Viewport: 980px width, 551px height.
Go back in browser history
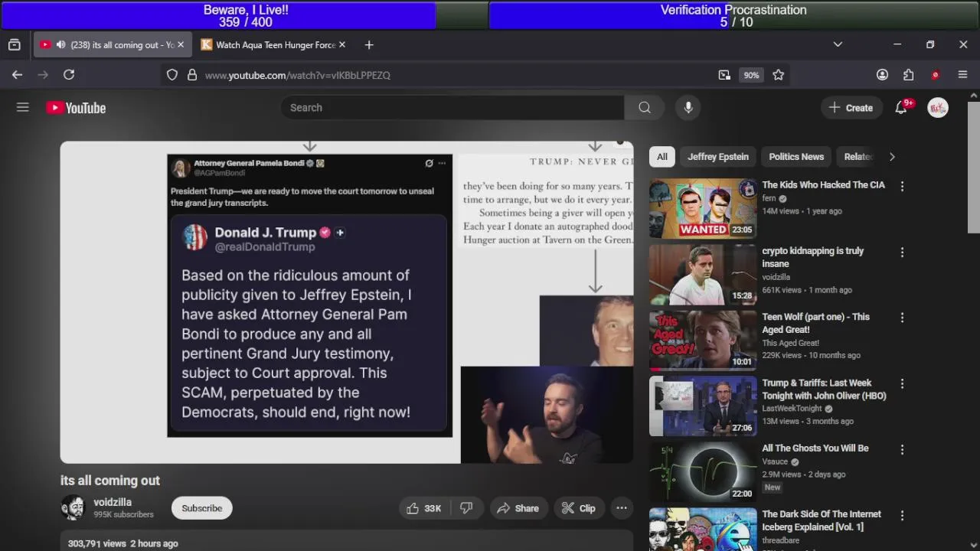pyautogui.click(x=17, y=75)
